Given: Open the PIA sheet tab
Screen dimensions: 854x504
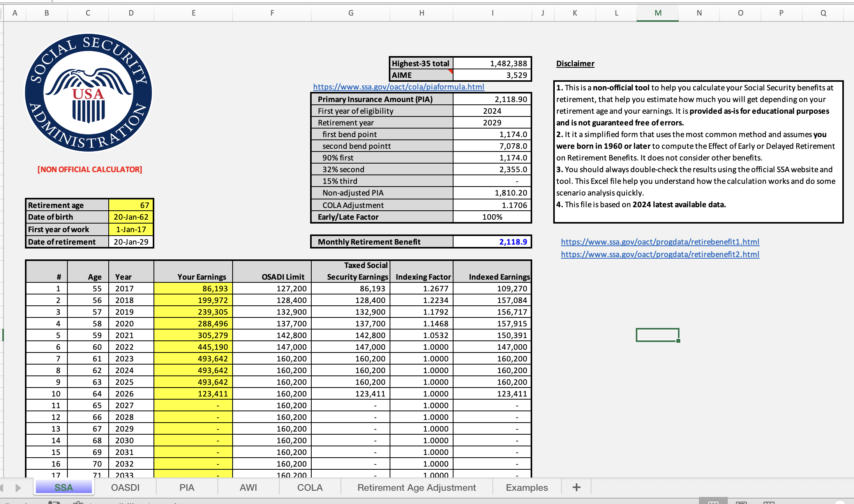Looking at the screenshot, I should point(187,487).
